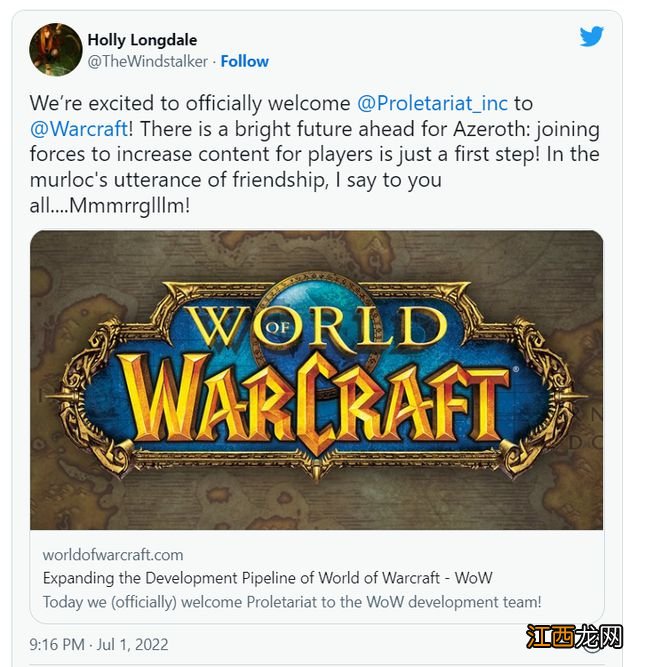The width and height of the screenshot is (660, 667).
Task: Follow the @TheWindstalker account
Action: pyautogui.click(x=245, y=61)
